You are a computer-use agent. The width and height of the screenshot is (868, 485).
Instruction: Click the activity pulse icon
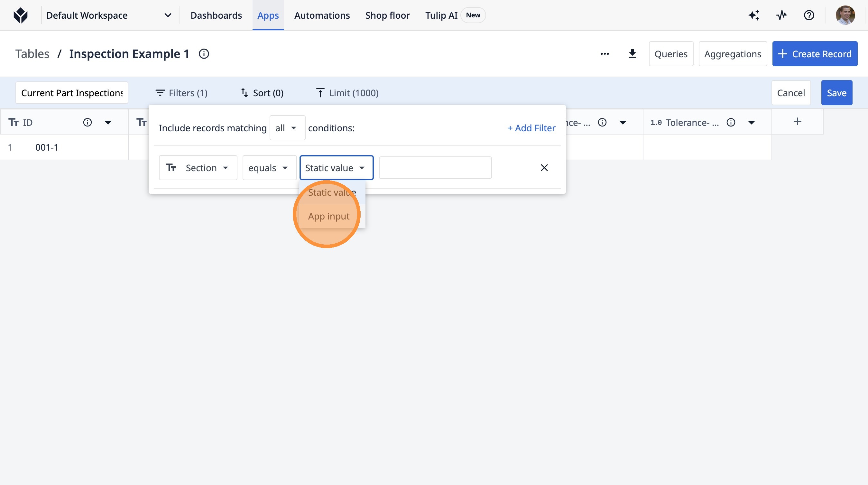point(781,15)
